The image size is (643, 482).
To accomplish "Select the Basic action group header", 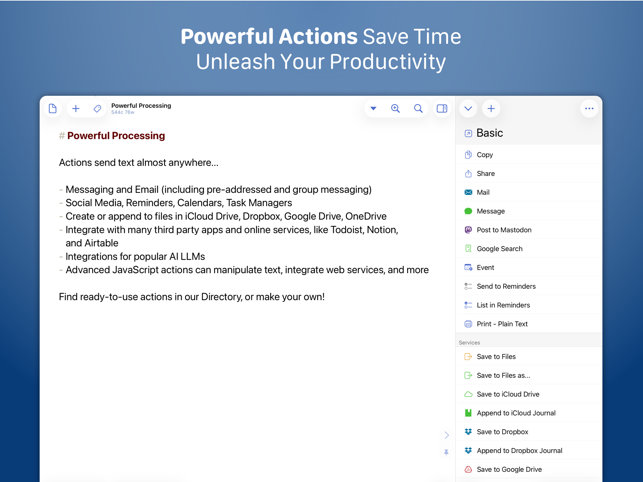I will coord(528,133).
